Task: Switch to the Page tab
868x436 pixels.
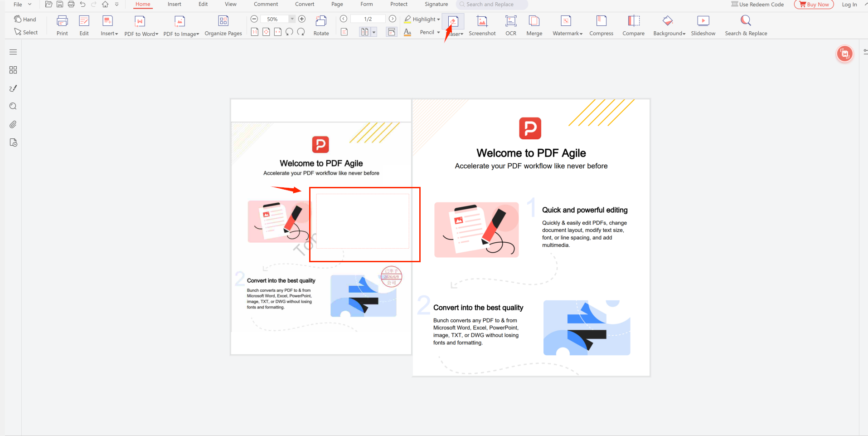Action: click(x=337, y=4)
